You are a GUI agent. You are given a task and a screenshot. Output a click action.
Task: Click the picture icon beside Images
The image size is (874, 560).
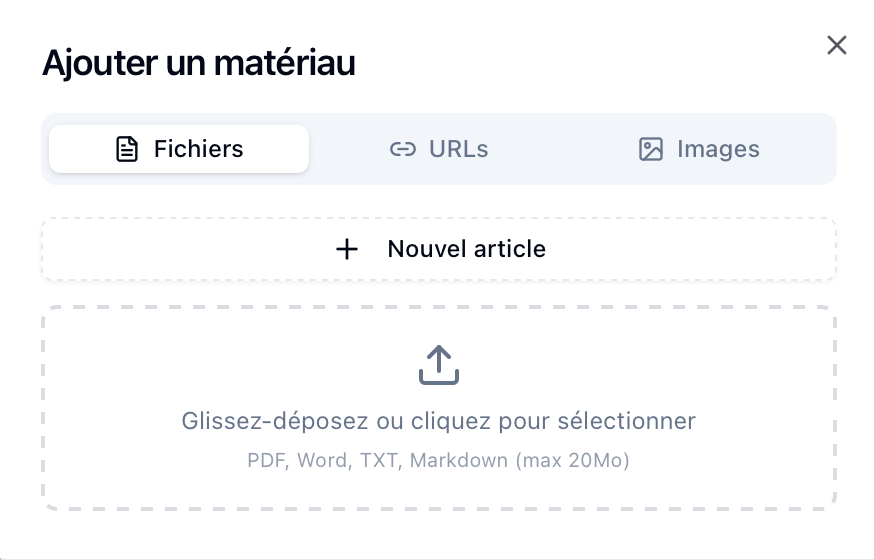(651, 150)
